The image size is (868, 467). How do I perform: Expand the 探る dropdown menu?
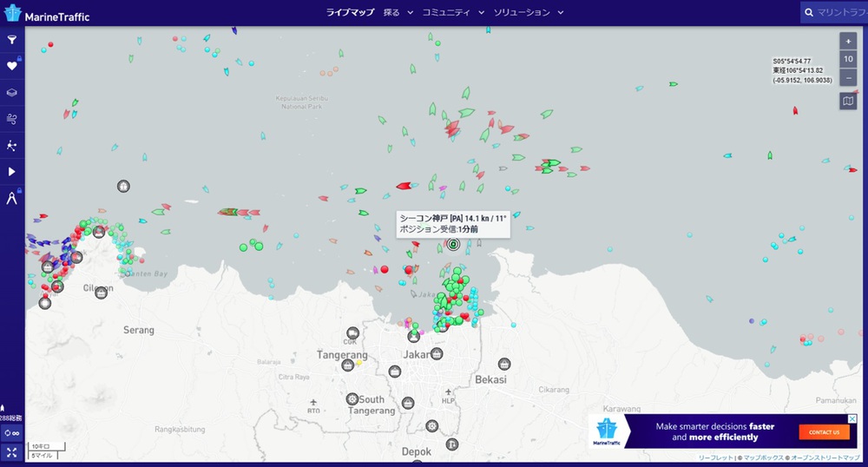tap(396, 13)
